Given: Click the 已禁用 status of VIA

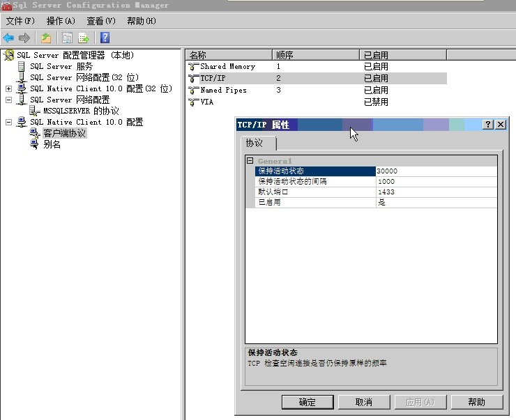Looking at the screenshot, I should [376, 102].
